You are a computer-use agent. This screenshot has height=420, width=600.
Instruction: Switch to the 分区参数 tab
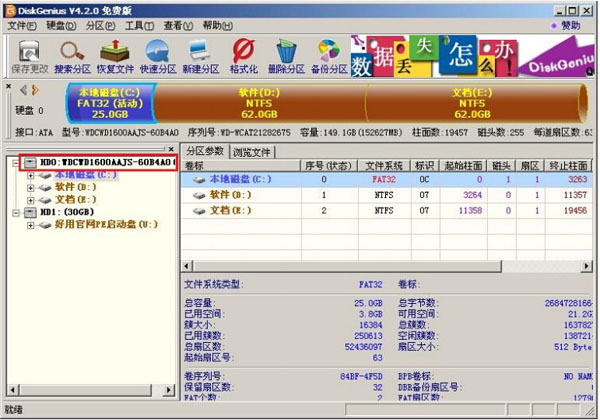point(205,151)
